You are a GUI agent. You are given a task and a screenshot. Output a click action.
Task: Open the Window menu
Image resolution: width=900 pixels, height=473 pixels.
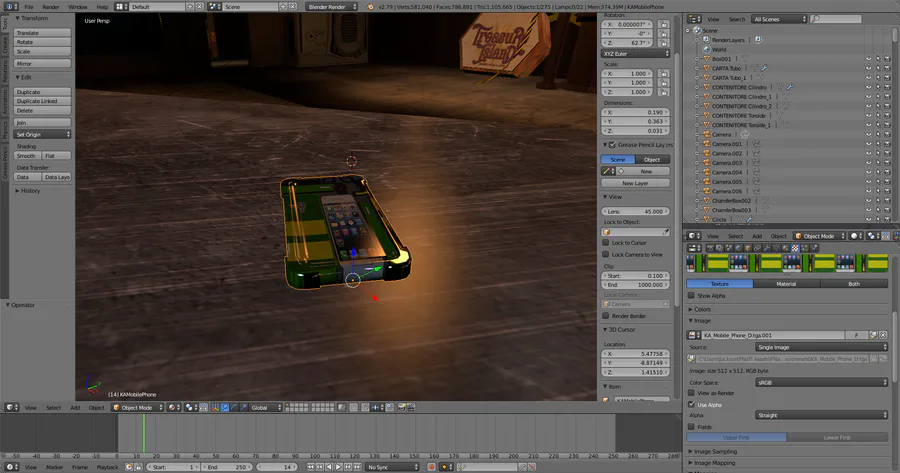77,7
